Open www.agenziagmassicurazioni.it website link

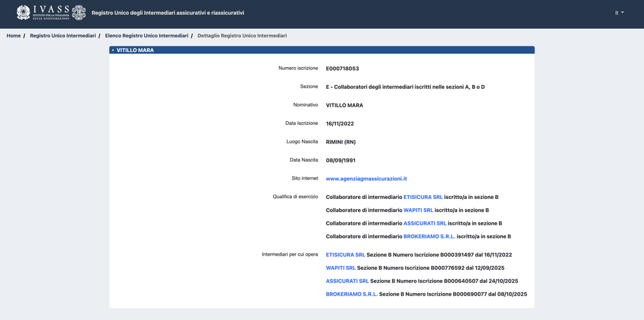coord(366,179)
